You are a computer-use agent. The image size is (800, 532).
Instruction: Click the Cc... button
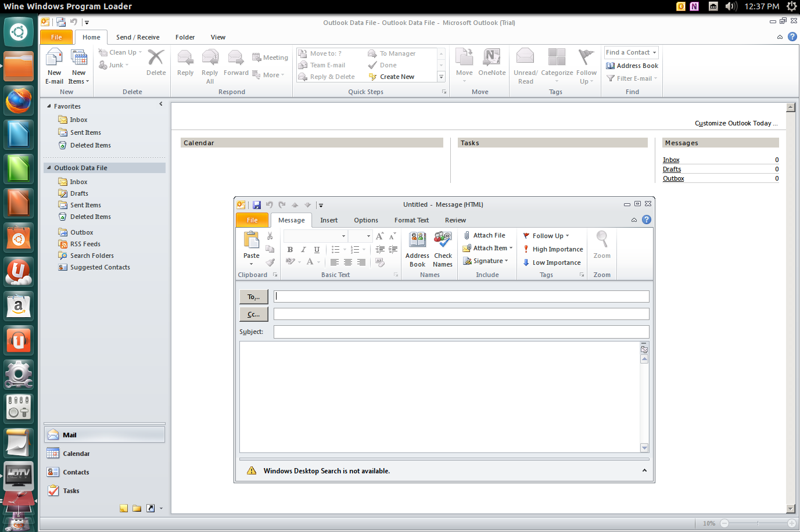click(254, 314)
